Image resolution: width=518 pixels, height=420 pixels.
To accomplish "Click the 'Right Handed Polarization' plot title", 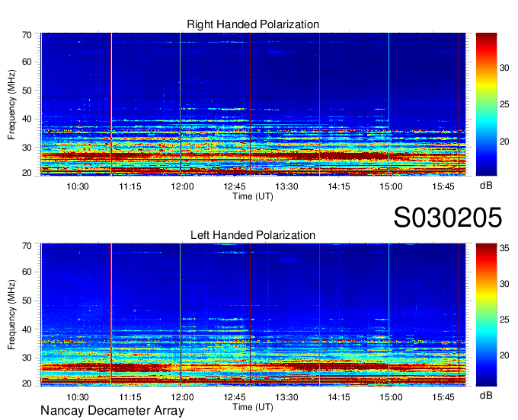I will [253, 24].
